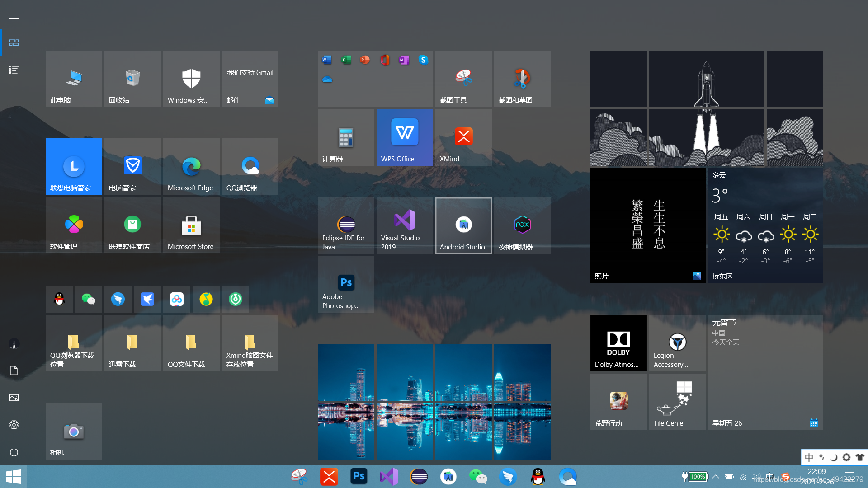Open Adobe Photoshop tile
The width and height of the screenshot is (868, 488).
tap(346, 284)
